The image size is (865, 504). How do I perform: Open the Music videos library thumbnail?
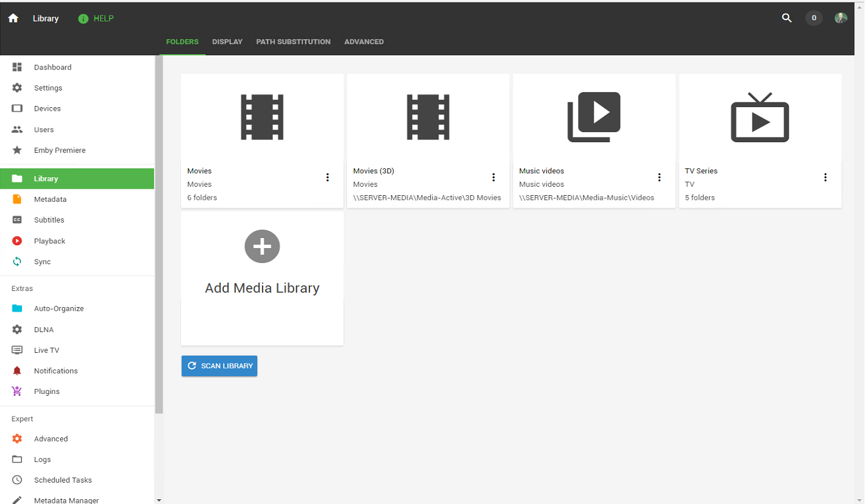[x=594, y=117]
